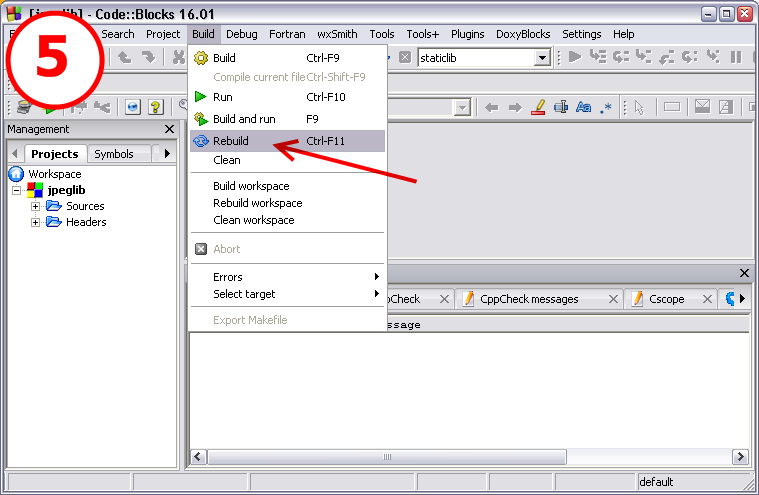Click the abort build icon beside staticlib
This screenshot has width=759, height=495.
(x=405, y=58)
